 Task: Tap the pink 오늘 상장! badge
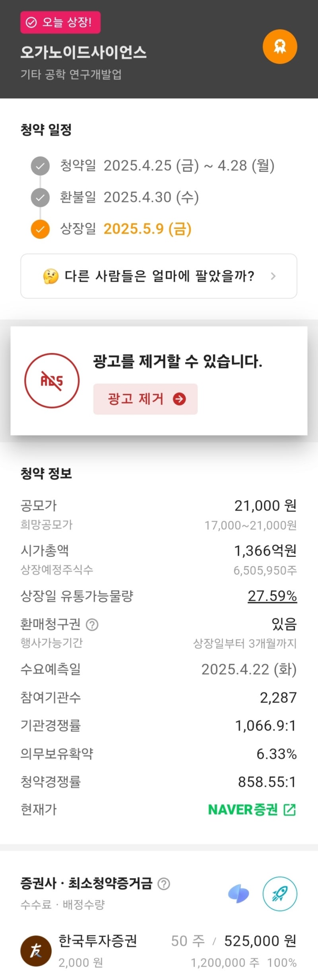point(60,22)
